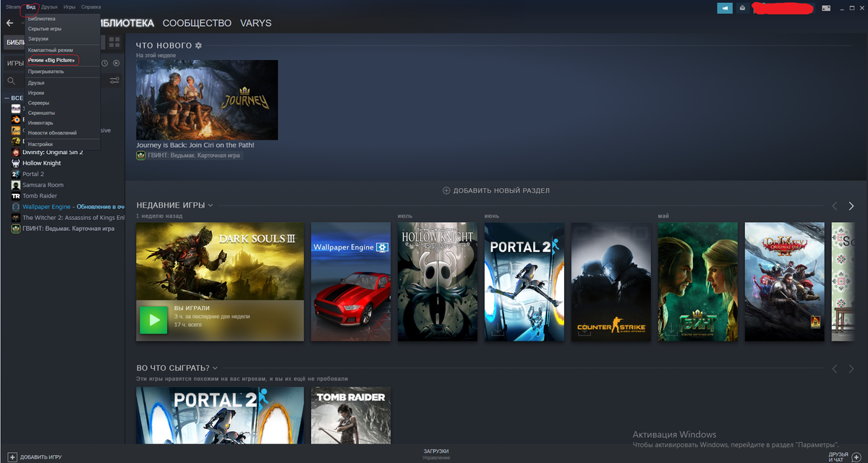Go to СООБЩЕСТВО tab
Screen dimensions: 868x463
point(197,23)
